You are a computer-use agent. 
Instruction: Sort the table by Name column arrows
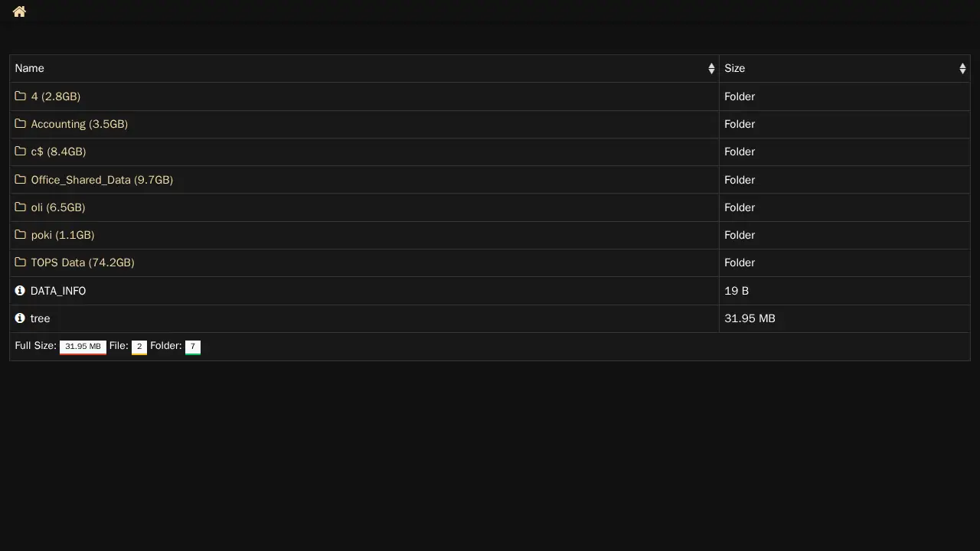pos(711,69)
